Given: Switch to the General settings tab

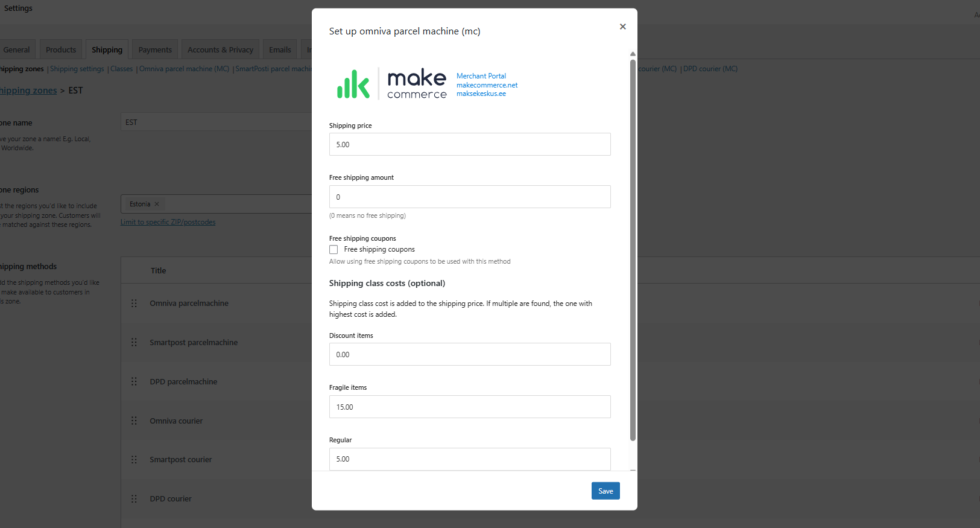Looking at the screenshot, I should pyautogui.click(x=16, y=49).
